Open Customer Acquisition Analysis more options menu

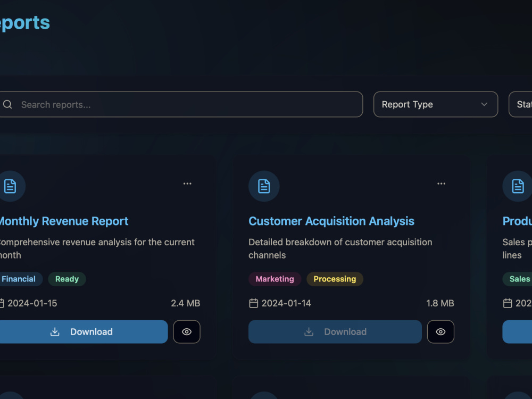(x=441, y=184)
